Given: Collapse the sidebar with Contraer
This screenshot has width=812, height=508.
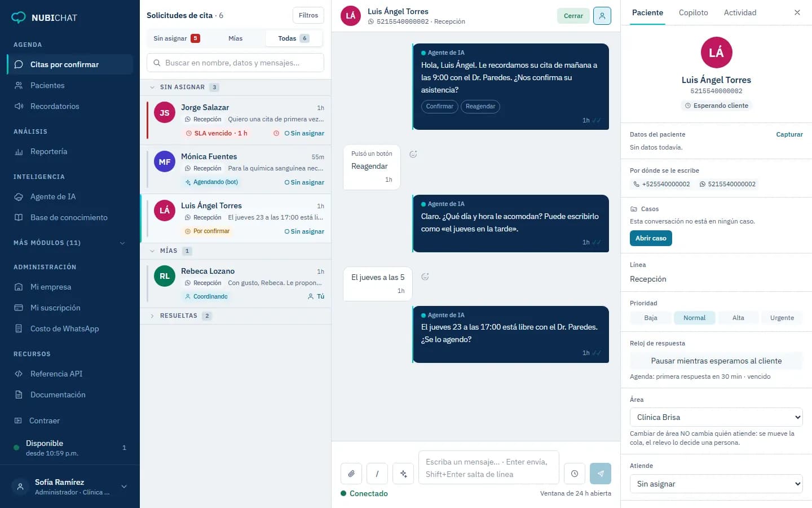Looking at the screenshot, I should [x=70, y=421].
